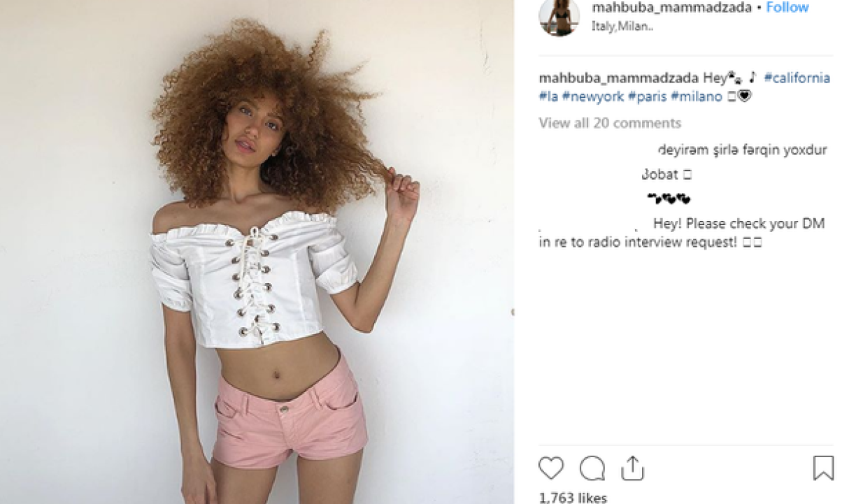The width and height of the screenshot is (856, 504).
Task: View the 1,763 likes list
Action: coord(573,497)
